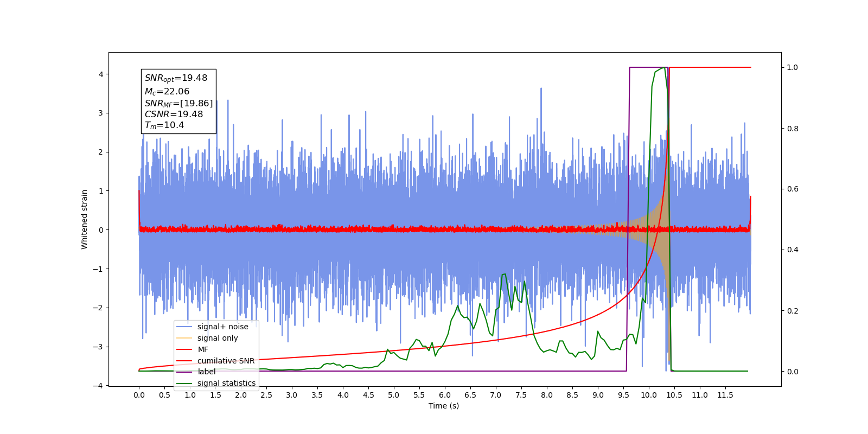Click the 0.2 tick on the right axis
868x434 pixels.
pos(793,311)
